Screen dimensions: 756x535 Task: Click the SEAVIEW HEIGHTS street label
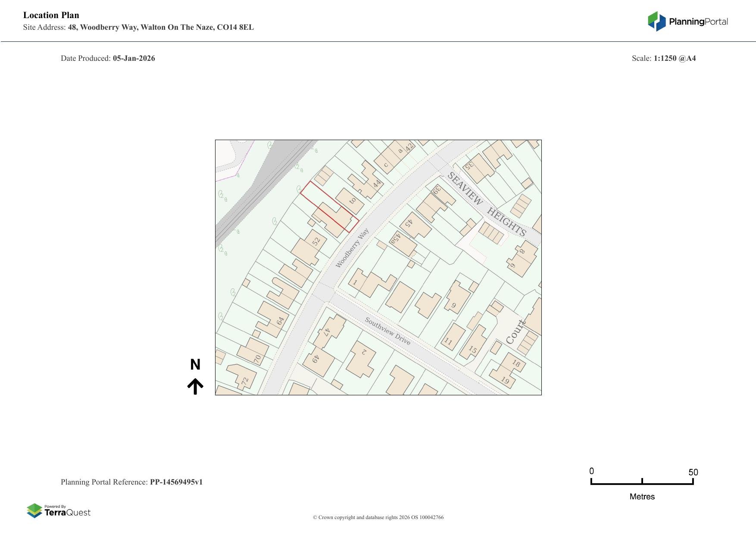487,204
